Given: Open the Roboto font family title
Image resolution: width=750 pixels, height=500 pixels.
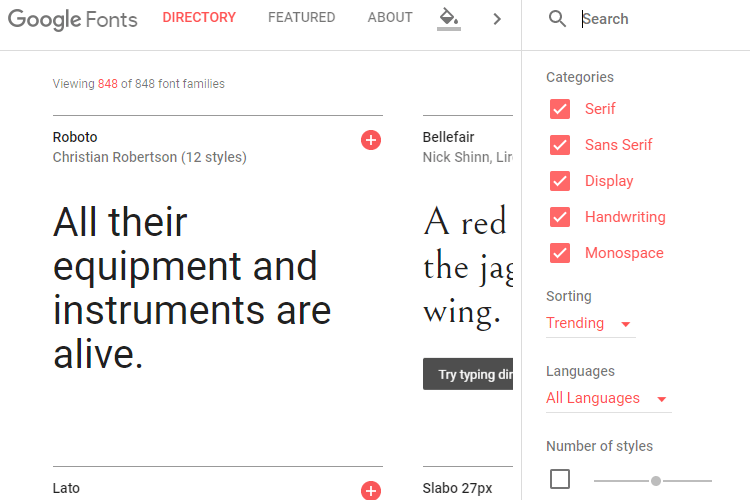Looking at the screenshot, I should [x=75, y=137].
